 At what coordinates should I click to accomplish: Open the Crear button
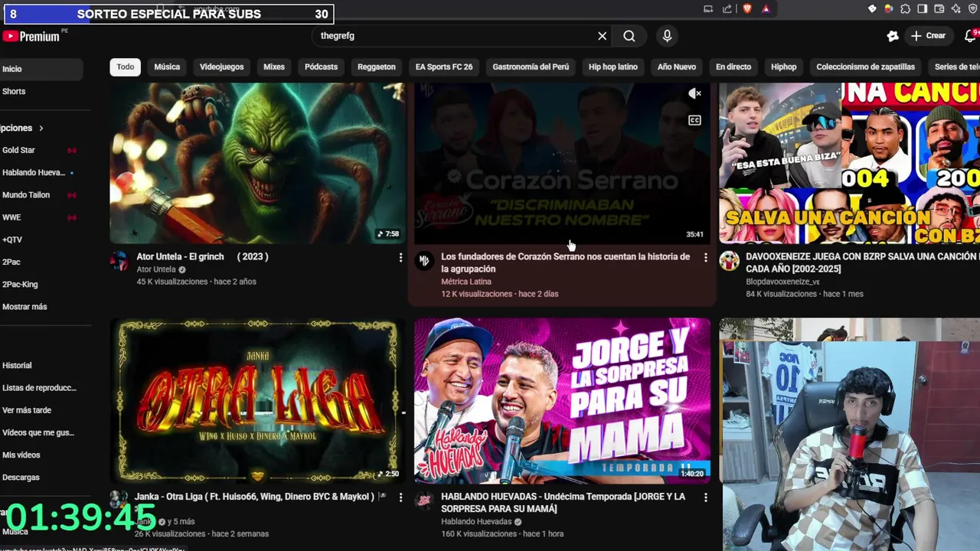[x=928, y=36]
